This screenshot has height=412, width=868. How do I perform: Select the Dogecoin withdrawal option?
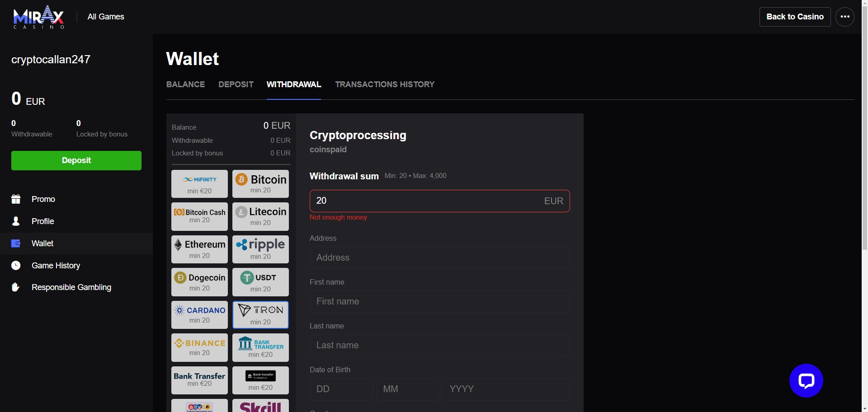[x=199, y=281]
